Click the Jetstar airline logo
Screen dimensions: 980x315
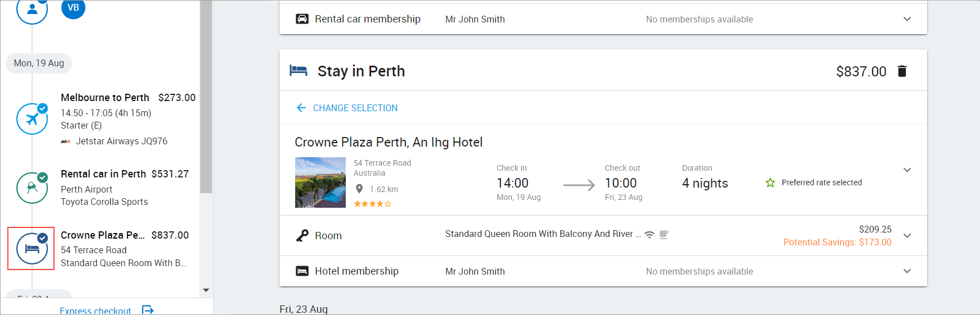click(66, 141)
